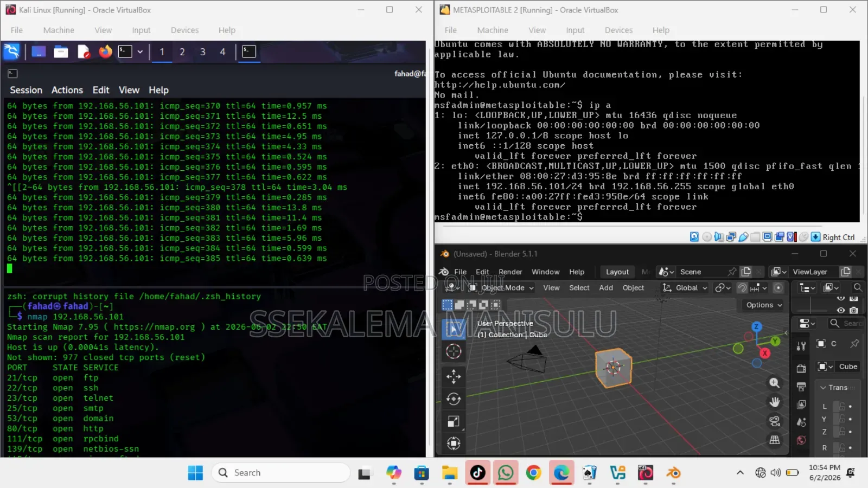Activate the Blender Cursor tool

(454, 351)
